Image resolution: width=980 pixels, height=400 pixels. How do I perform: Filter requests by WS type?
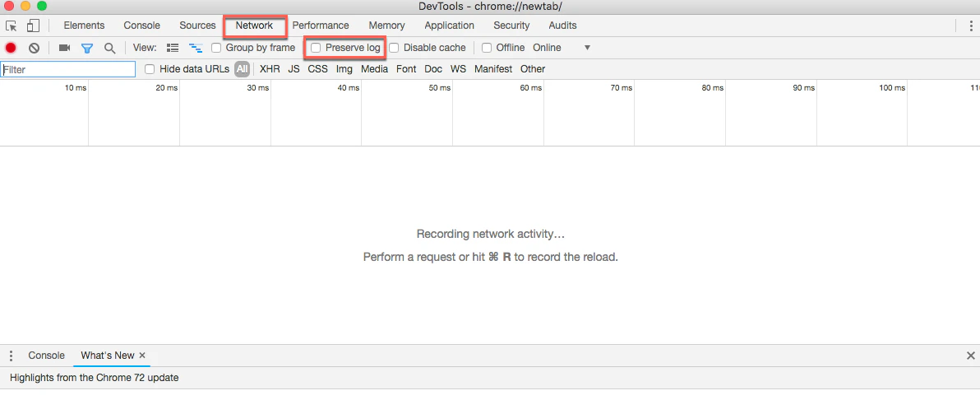point(458,69)
